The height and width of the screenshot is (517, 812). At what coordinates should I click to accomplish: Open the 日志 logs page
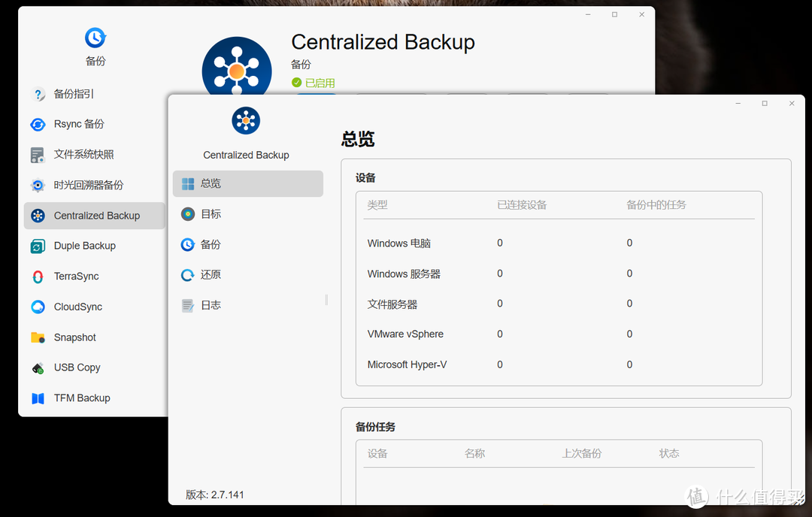(211, 306)
